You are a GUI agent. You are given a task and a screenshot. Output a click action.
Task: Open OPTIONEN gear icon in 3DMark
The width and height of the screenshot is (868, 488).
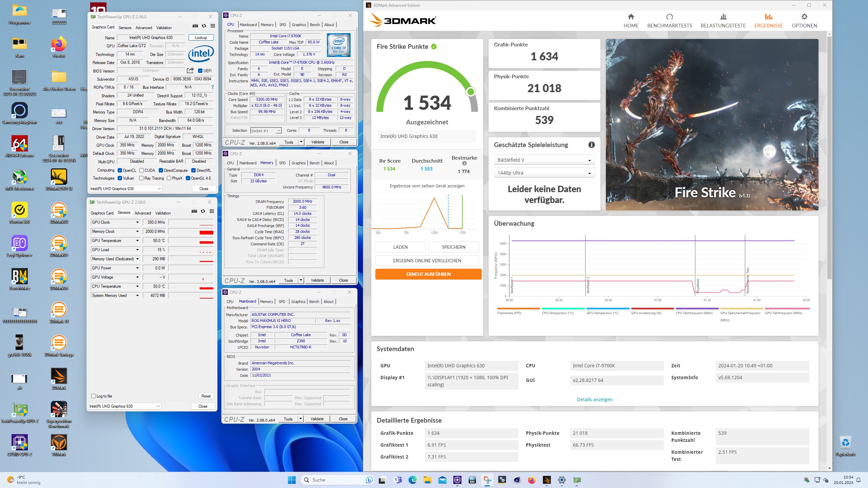pyautogui.click(x=804, y=17)
